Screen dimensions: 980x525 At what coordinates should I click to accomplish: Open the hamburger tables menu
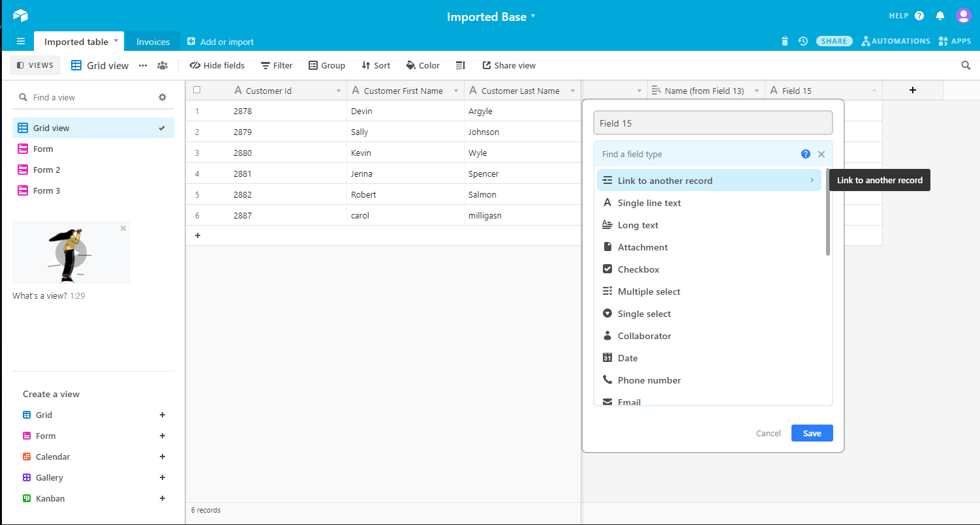21,41
